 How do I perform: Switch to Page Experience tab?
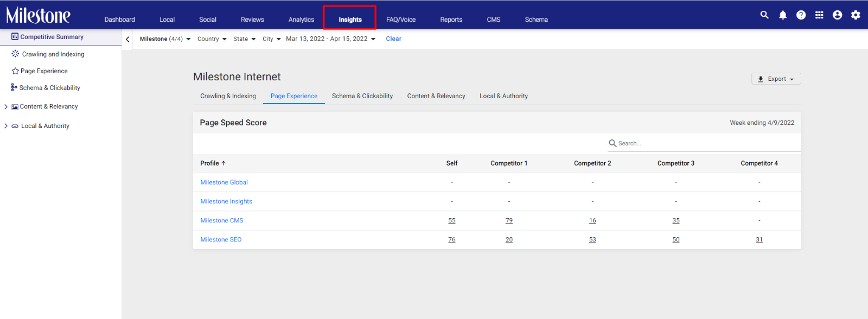pyautogui.click(x=294, y=96)
